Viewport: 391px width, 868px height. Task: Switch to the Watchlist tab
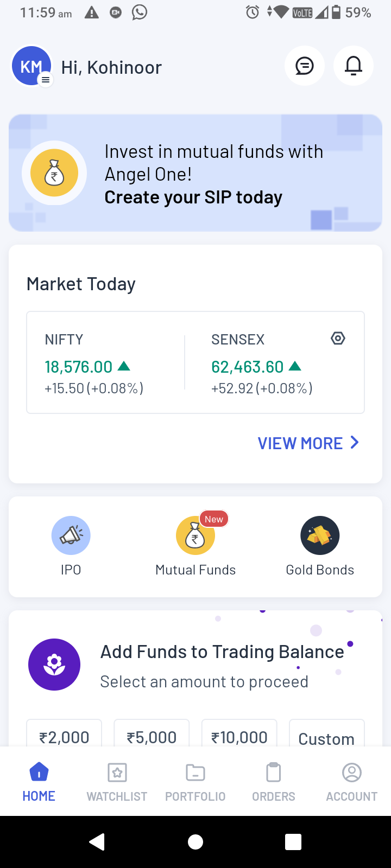coord(117,781)
